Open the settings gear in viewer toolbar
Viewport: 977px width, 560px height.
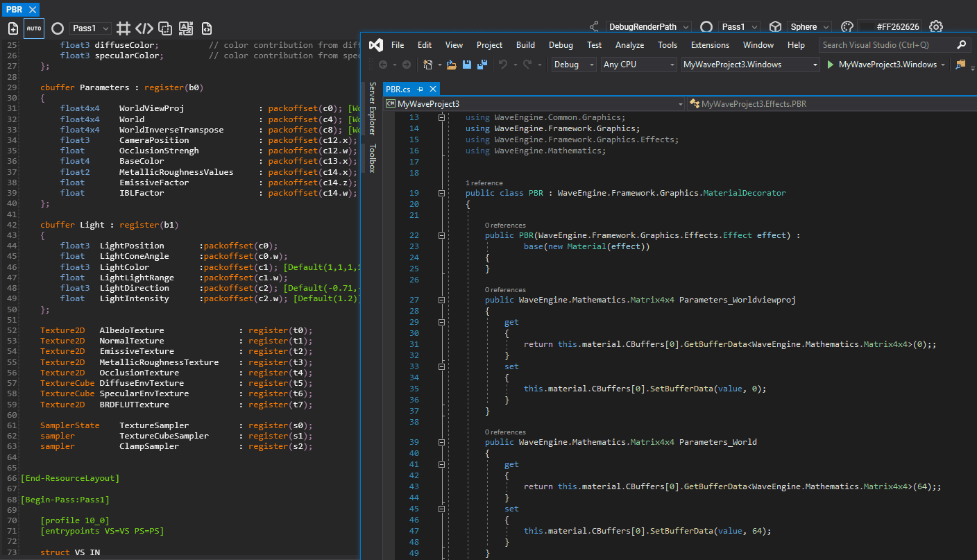coord(936,27)
